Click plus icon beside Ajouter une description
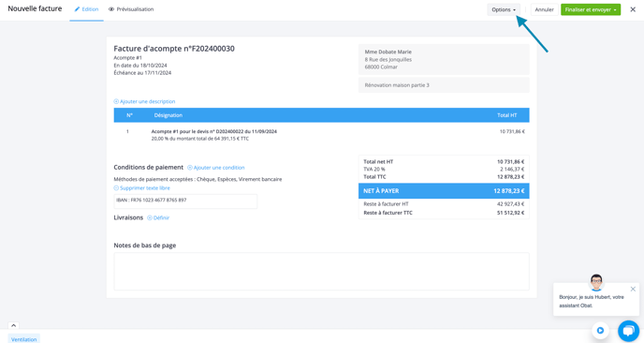The height and width of the screenshot is (343, 644). pyautogui.click(x=116, y=101)
